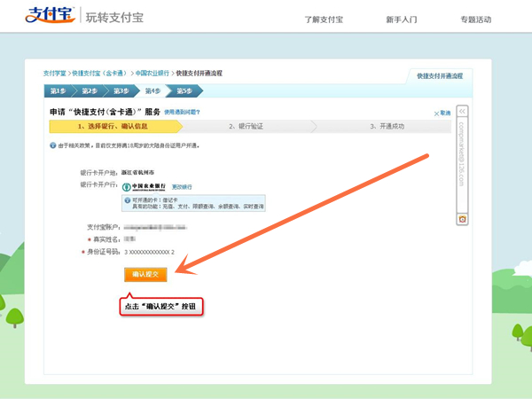Collapse sidebar with double-chevron icon

[462, 113]
